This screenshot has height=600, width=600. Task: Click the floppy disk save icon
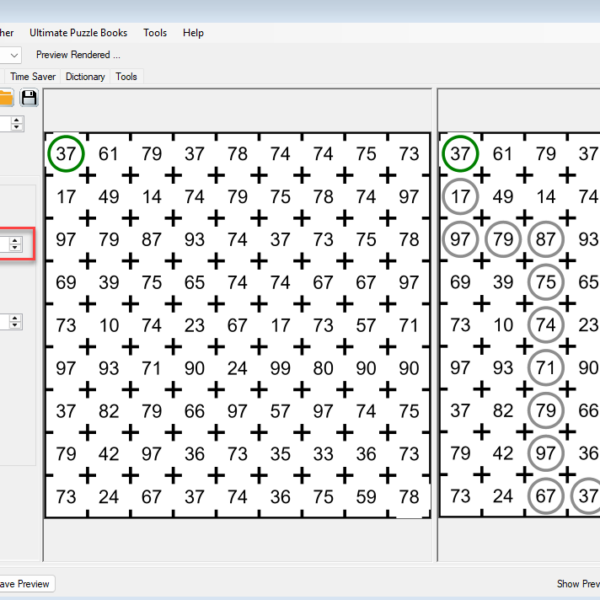tap(29, 97)
